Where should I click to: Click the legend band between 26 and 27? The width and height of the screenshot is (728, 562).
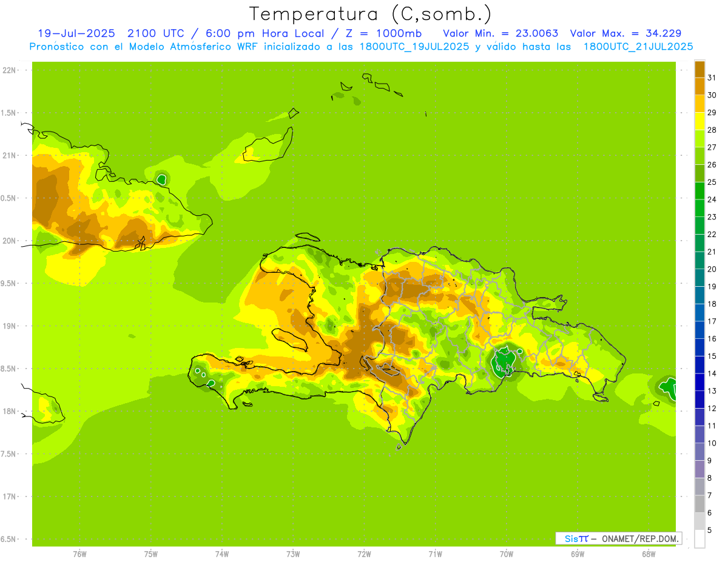699,156
